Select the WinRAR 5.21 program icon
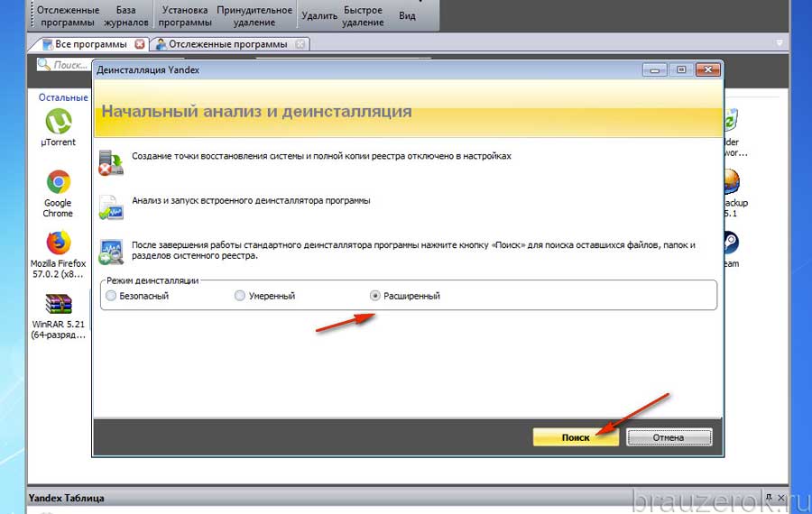The height and width of the screenshot is (514, 812). point(58,304)
